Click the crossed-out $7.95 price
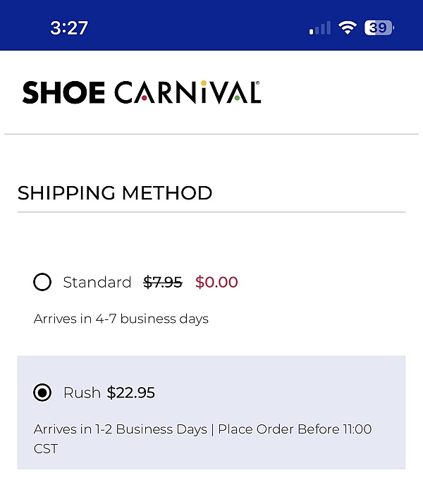Image resolution: width=423 pixels, height=504 pixels. pos(163,282)
